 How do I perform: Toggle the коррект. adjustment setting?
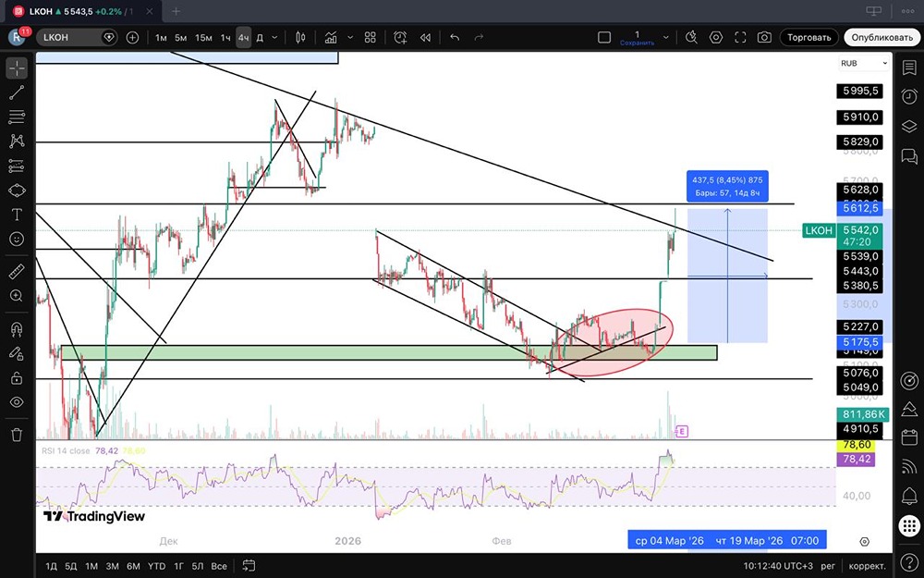867,566
